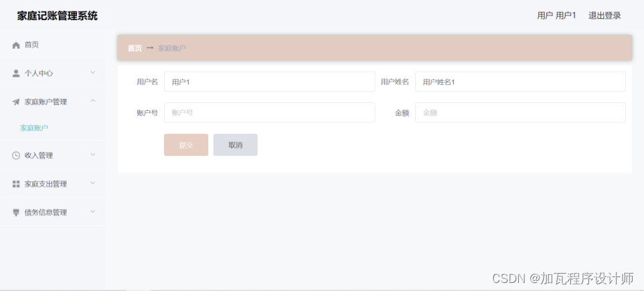Click the home icon beside 首页

(x=16, y=45)
